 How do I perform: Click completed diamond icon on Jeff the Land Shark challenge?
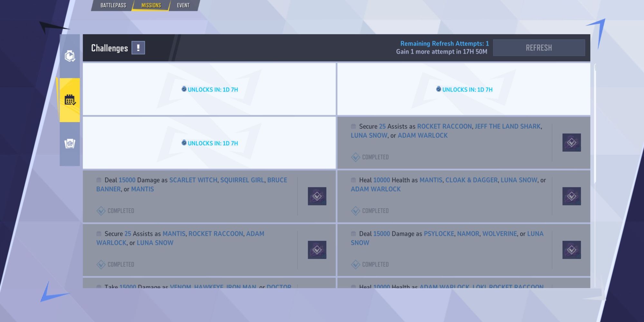coord(355,157)
